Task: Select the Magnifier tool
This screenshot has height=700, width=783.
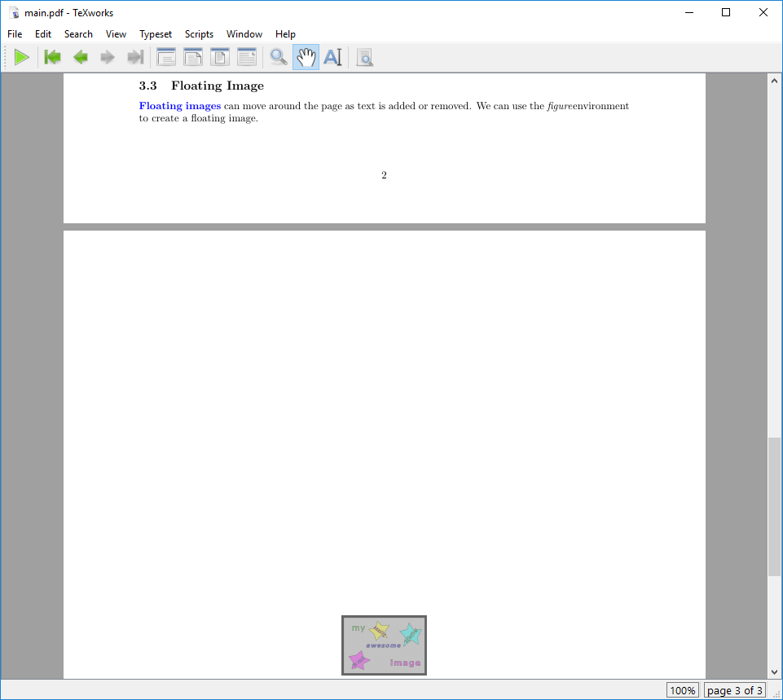Action: [278, 57]
